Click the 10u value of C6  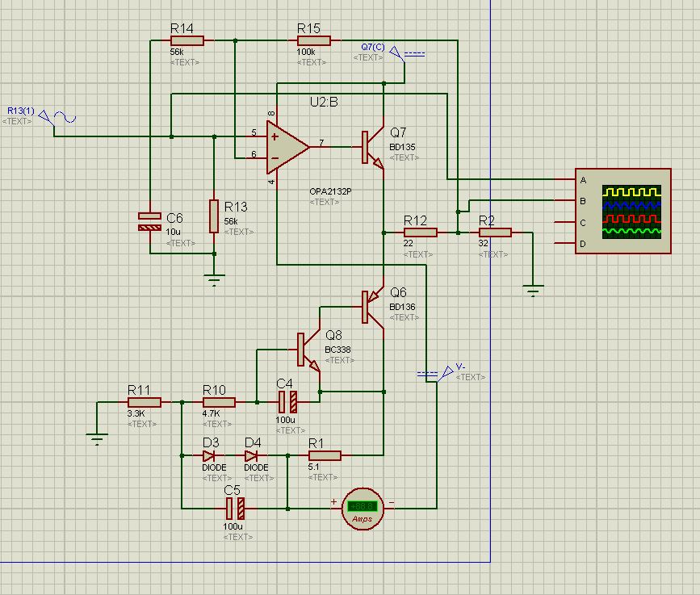[x=174, y=232]
